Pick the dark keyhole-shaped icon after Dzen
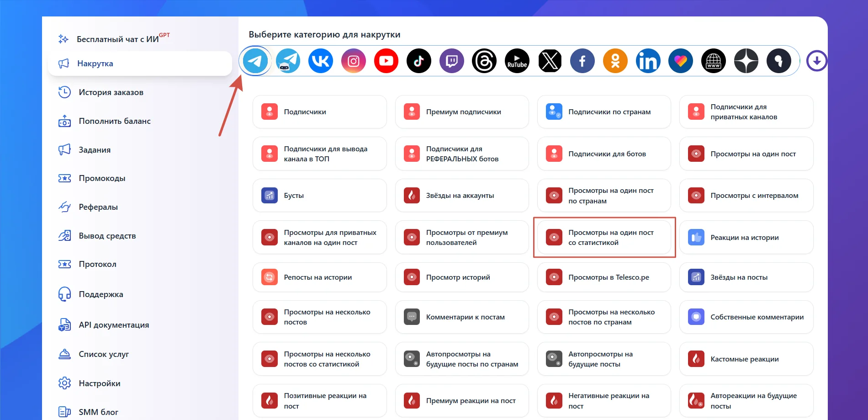 click(x=779, y=61)
